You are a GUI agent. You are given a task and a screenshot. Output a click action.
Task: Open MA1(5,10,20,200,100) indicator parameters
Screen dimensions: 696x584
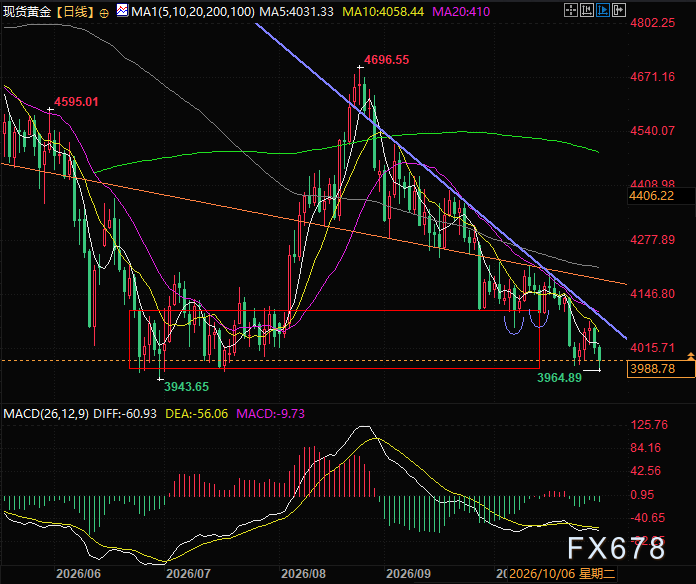point(193,12)
